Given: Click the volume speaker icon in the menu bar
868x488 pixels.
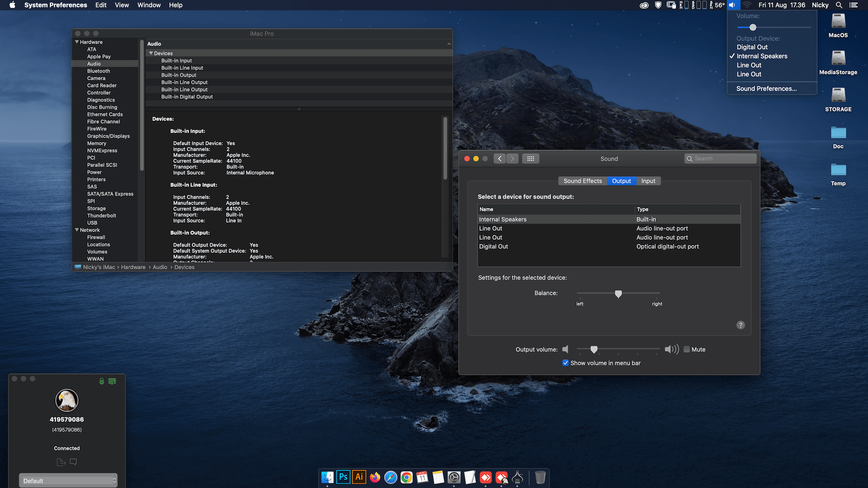Looking at the screenshot, I should click(x=732, y=5).
